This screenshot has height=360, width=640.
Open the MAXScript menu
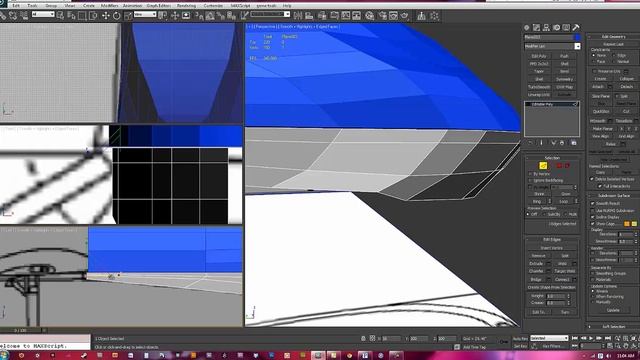[240, 6]
